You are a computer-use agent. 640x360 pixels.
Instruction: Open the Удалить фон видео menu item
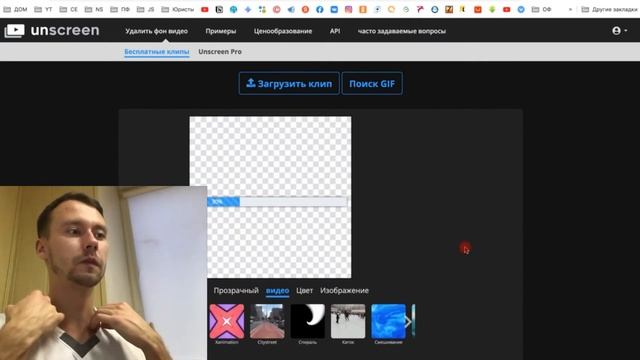coord(156,31)
